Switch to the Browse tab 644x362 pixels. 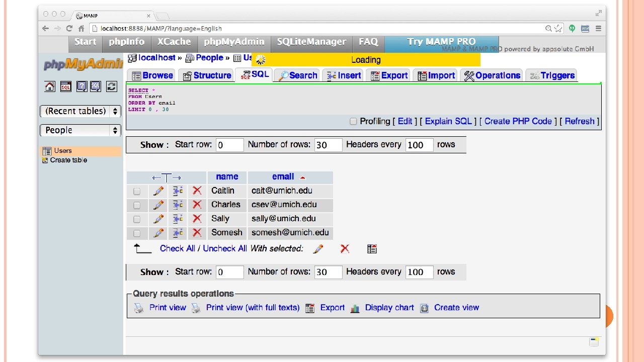click(152, 75)
